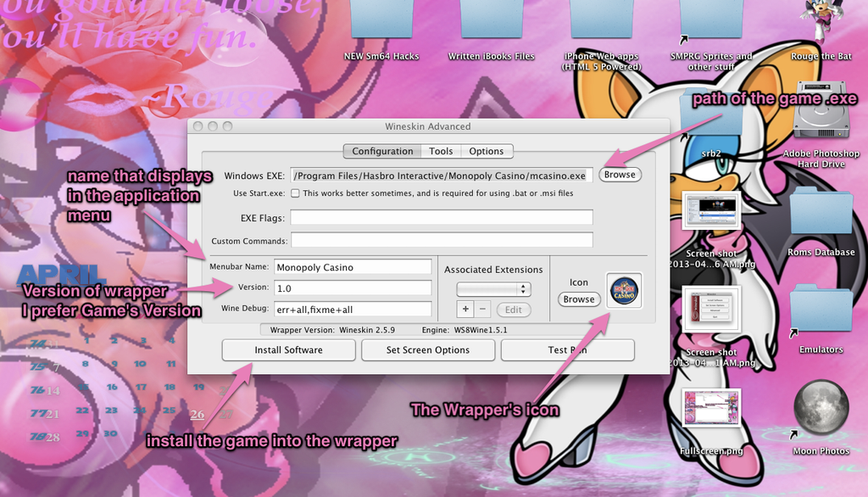The image size is (868, 497).
Task: Select the Configuration tab
Action: tap(382, 151)
